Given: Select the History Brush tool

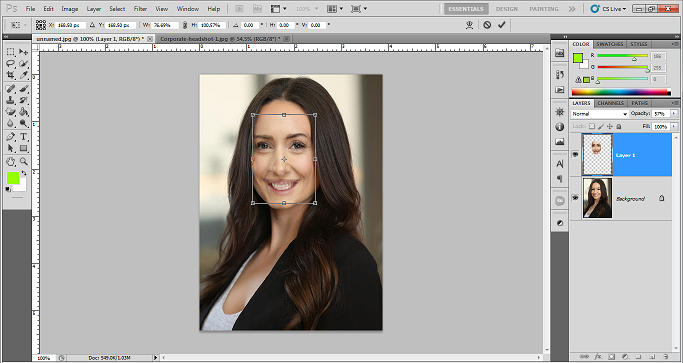Looking at the screenshot, I should pos(24,100).
